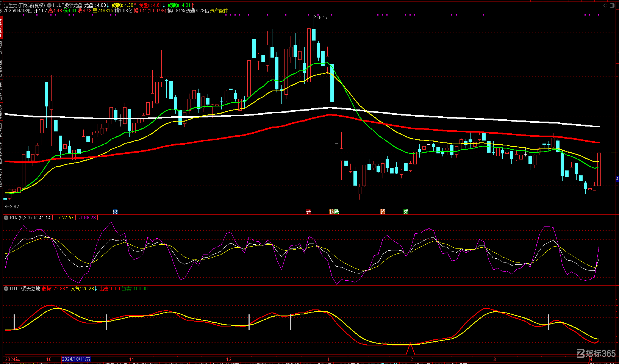The height and width of the screenshot is (364, 619).
Task: Click the 流通4.28亿 float value
Action: pos(197,11)
